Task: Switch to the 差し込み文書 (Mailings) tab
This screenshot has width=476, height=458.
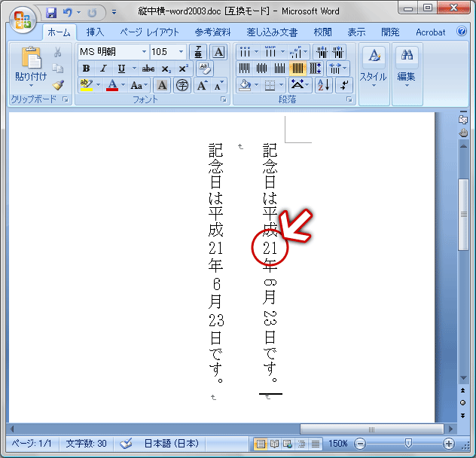Action: tap(272, 32)
